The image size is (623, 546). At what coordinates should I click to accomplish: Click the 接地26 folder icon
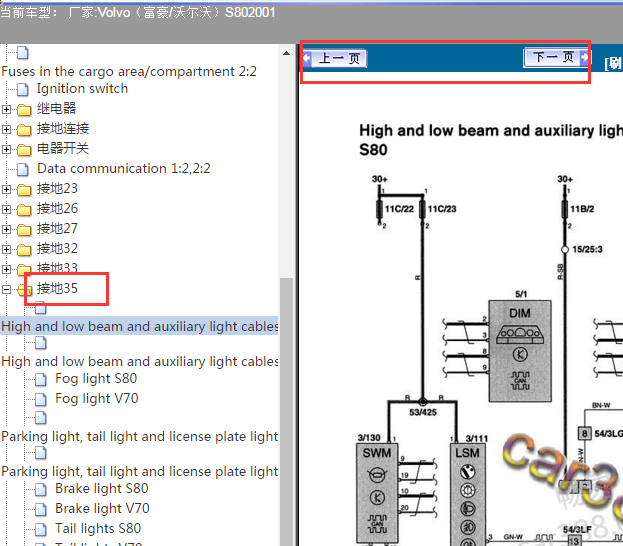pos(24,209)
